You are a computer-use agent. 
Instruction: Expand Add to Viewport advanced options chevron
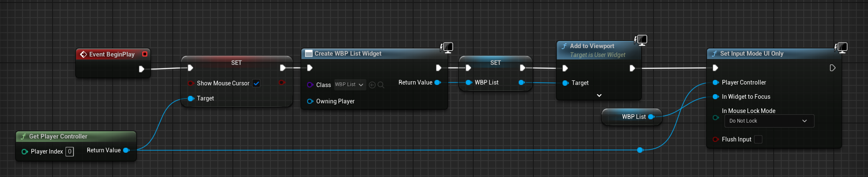599,95
